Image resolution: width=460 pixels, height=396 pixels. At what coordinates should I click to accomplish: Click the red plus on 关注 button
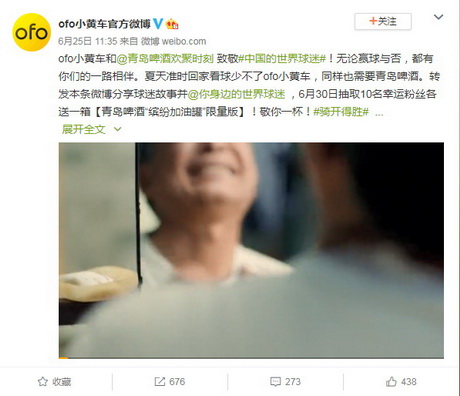pos(373,21)
